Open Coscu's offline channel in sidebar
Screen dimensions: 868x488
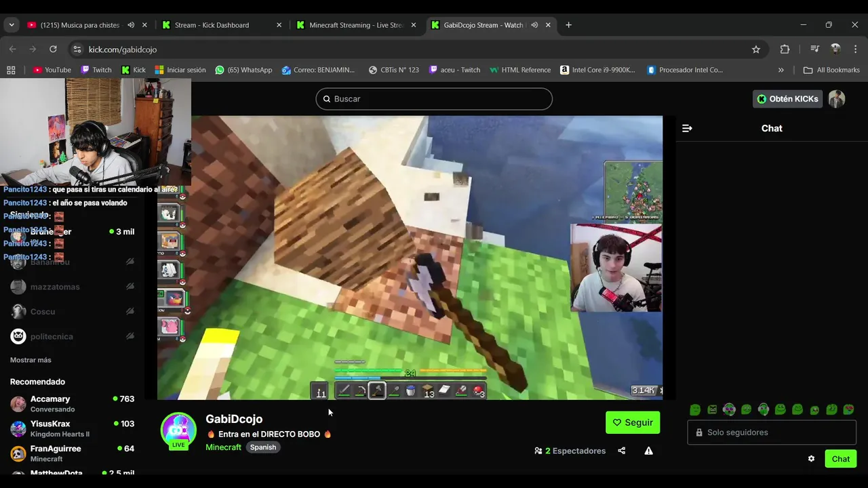tap(72, 312)
